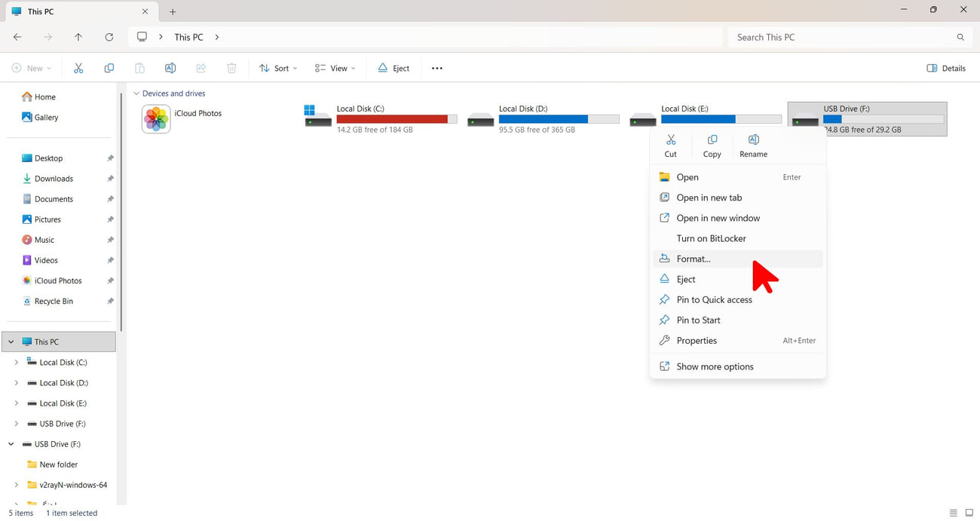This screenshot has width=980, height=521.
Task: Open the iCloud Photos drive icon
Action: [156, 119]
